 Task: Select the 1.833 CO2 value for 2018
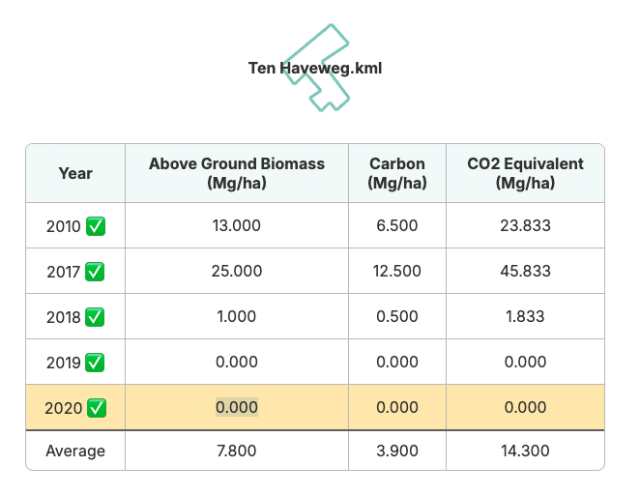tap(525, 316)
